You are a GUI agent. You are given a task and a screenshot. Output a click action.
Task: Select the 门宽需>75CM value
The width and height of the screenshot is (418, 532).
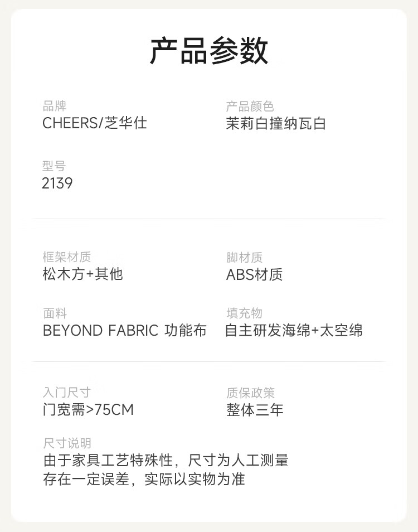88,410
